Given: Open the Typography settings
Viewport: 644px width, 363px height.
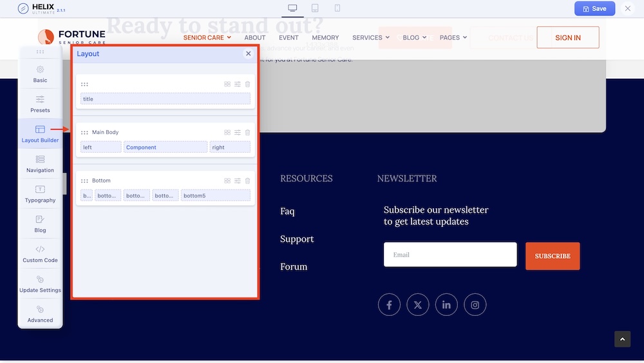Looking at the screenshot, I should coord(40,193).
